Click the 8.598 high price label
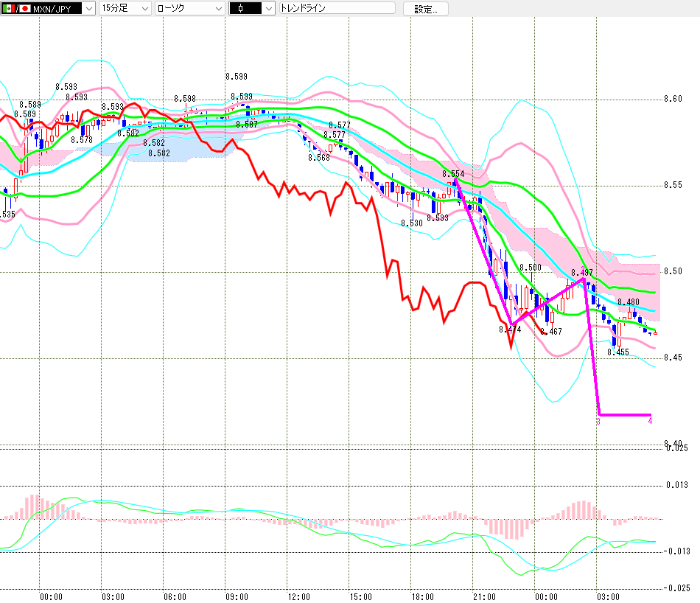The image size is (700, 603). pos(185,99)
